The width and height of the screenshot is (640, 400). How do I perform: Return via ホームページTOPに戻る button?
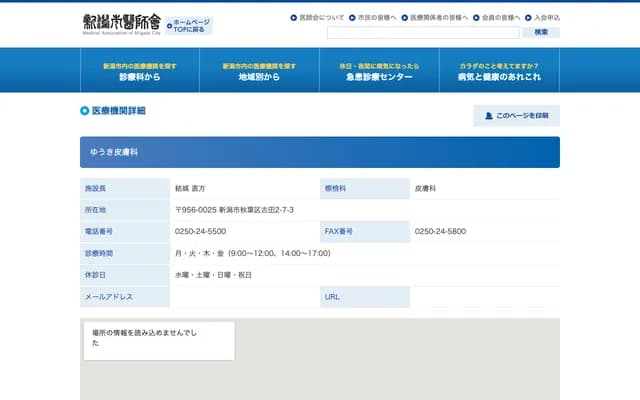click(189, 26)
